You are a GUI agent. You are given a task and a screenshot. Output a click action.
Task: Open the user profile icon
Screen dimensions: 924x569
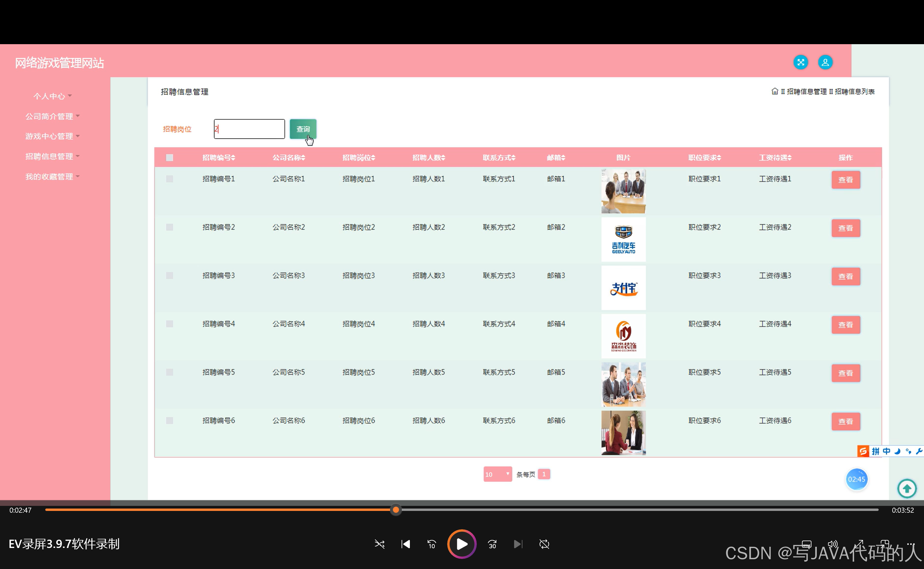coord(825,62)
